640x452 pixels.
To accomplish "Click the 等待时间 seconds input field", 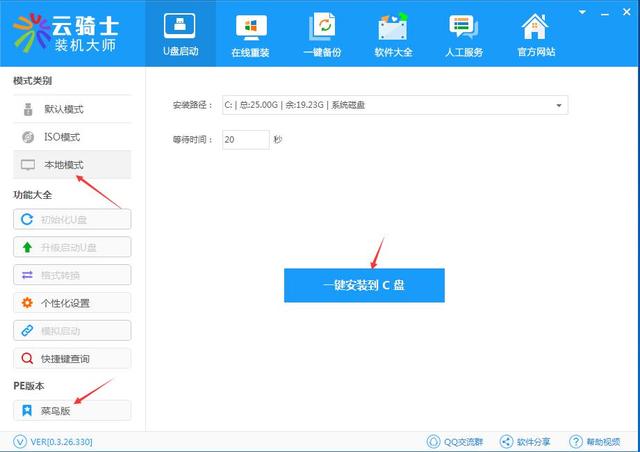I will tap(245, 140).
